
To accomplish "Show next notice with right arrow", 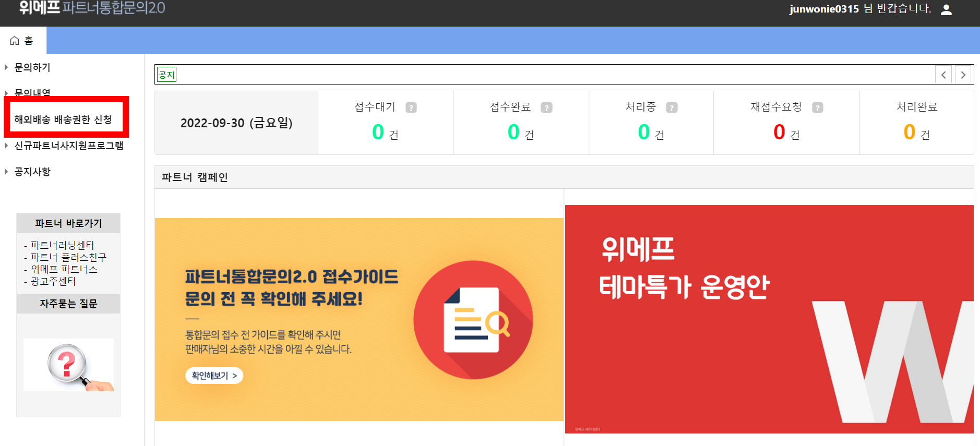I will click(x=963, y=75).
